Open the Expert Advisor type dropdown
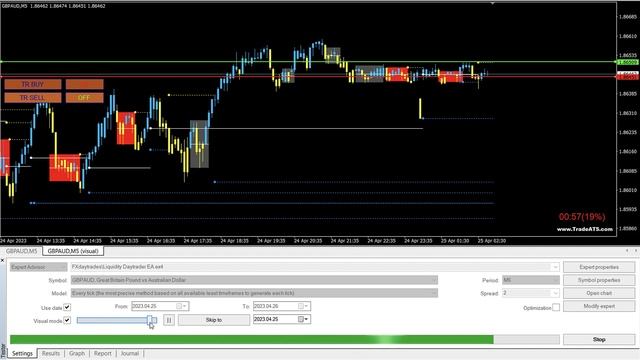The height and width of the screenshot is (360, 640). click(x=39, y=267)
